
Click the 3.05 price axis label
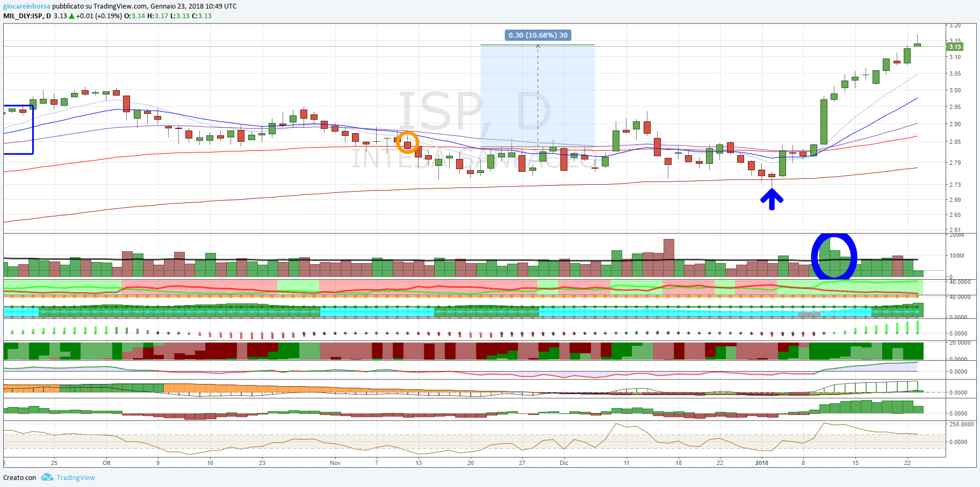click(955, 74)
